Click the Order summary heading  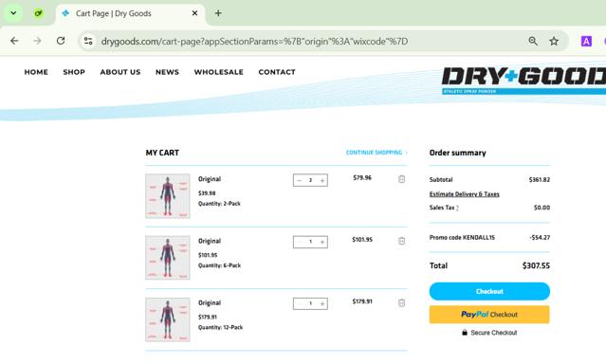click(458, 153)
